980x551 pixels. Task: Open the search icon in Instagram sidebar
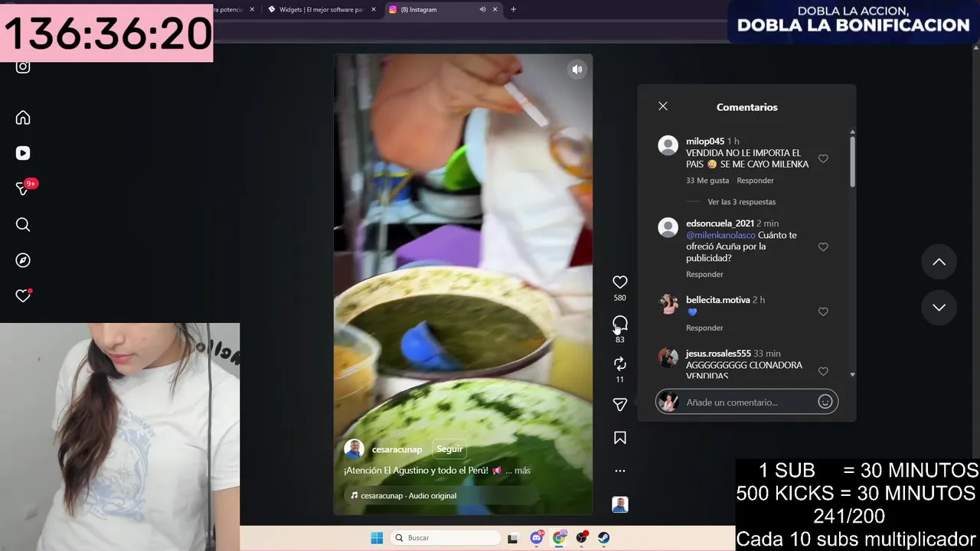pyautogui.click(x=23, y=224)
